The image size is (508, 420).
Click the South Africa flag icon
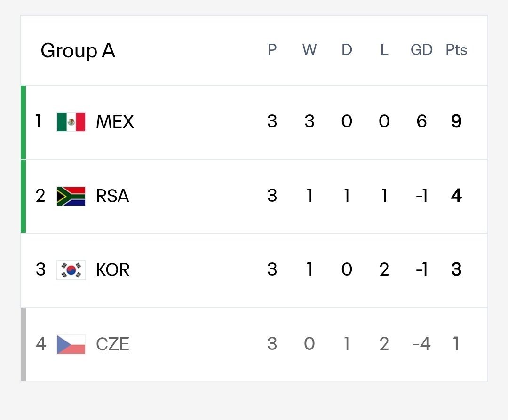(71, 196)
